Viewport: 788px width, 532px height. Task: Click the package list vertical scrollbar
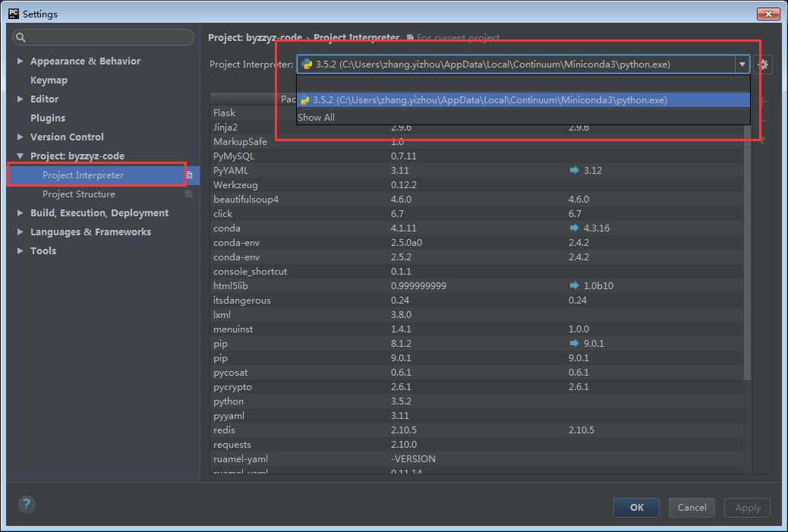tap(747, 251)
